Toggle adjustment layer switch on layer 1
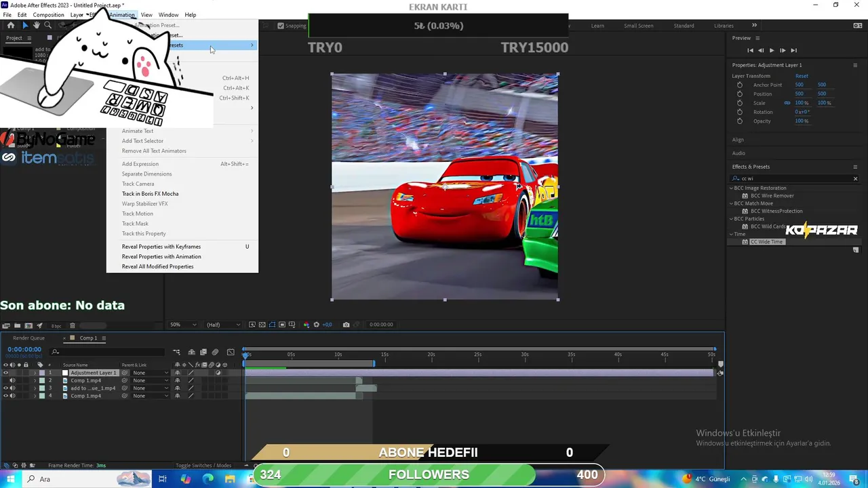 coord(218,373)
